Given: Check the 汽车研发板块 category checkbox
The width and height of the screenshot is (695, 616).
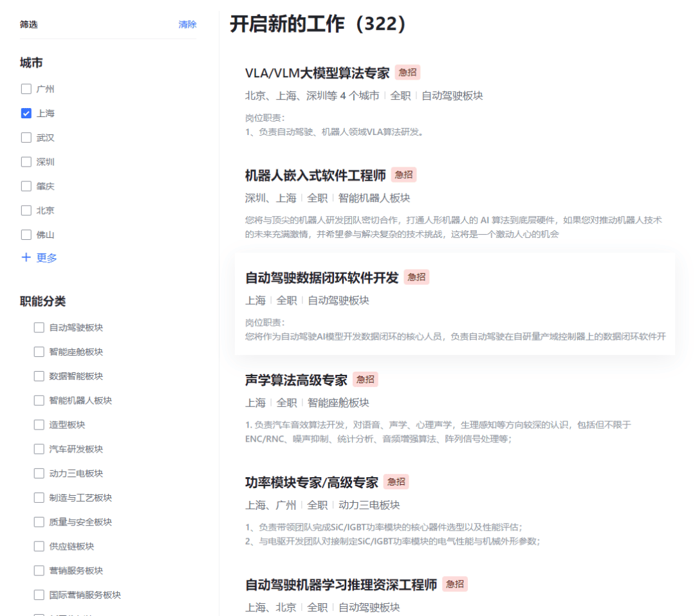Looking at the screenshot, I should pyautogui.click(x=39, y=449).
